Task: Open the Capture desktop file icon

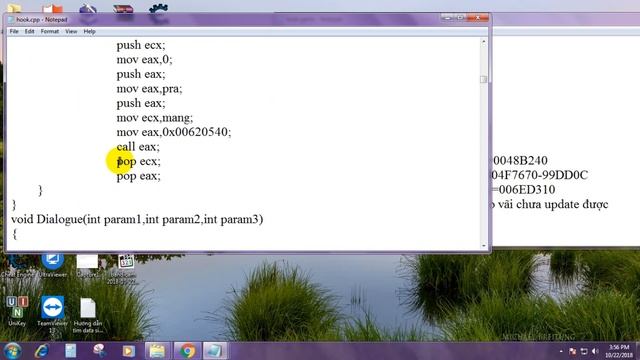Action: (x=87, y=265)
